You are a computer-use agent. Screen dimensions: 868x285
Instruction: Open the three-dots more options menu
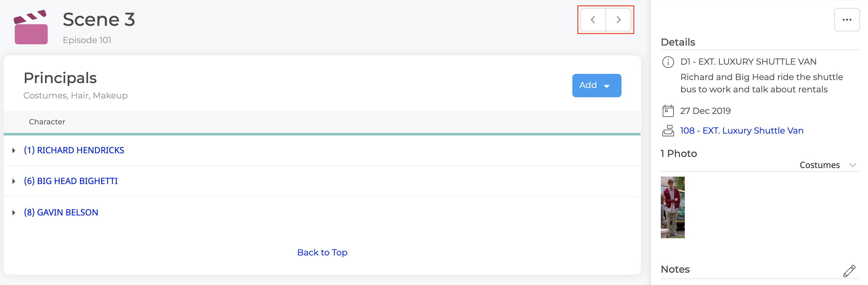click(846, 20)
